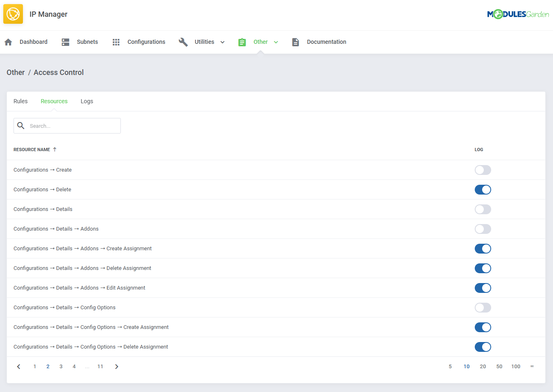Open Documentation via its page icon
This screenshot has height=392, width=553.
pyautogui.click(x=296, y=42)
